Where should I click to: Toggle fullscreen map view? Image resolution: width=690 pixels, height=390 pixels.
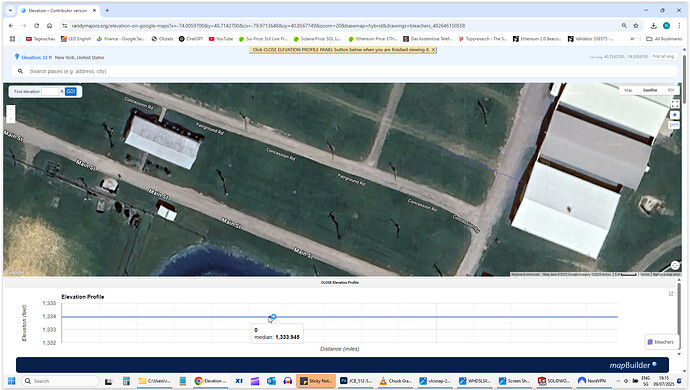[x=675, y=104]
